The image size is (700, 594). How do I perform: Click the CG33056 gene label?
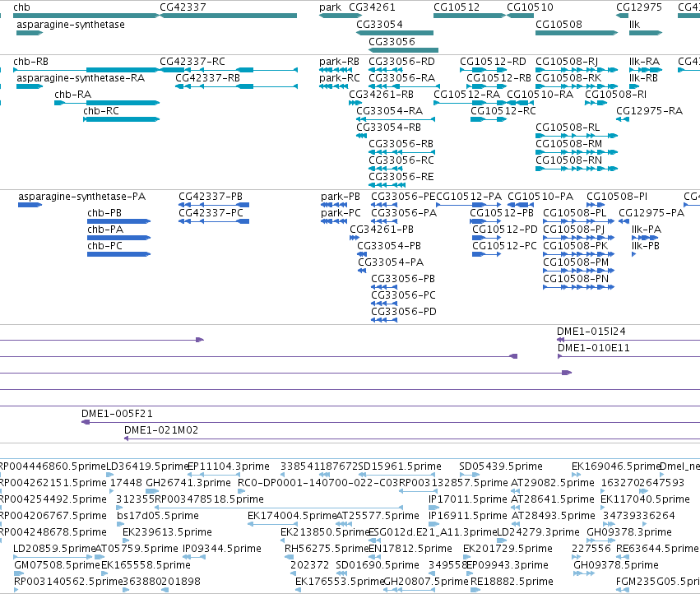click(x=392, y=41)
